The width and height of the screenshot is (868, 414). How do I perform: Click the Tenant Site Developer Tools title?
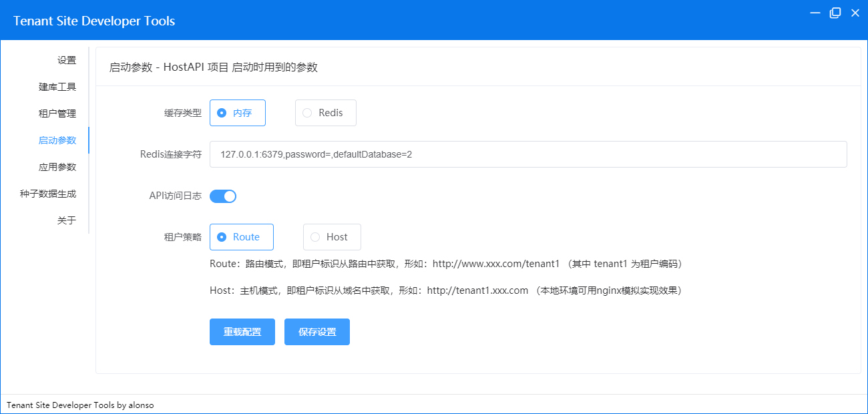[x=94, y=21]
